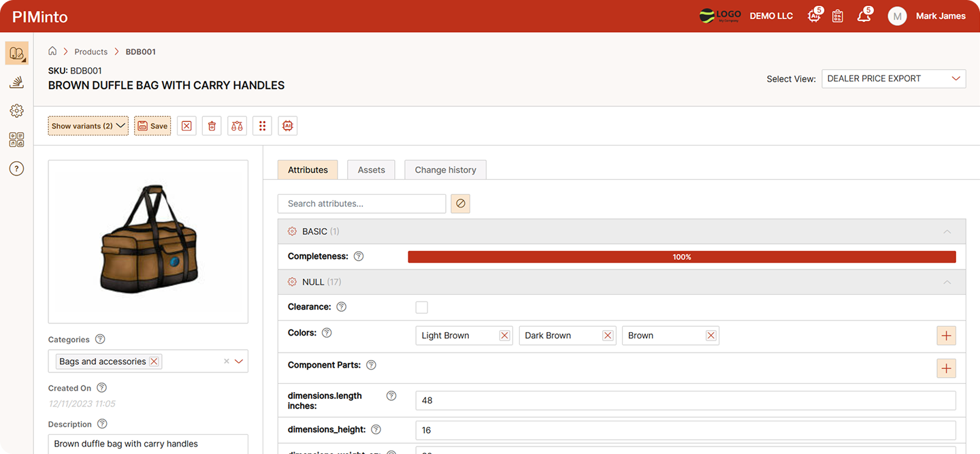The image size is (980, 454).
Task: Expand the Show variants dropdown
Action: click(x=88, y=125)
